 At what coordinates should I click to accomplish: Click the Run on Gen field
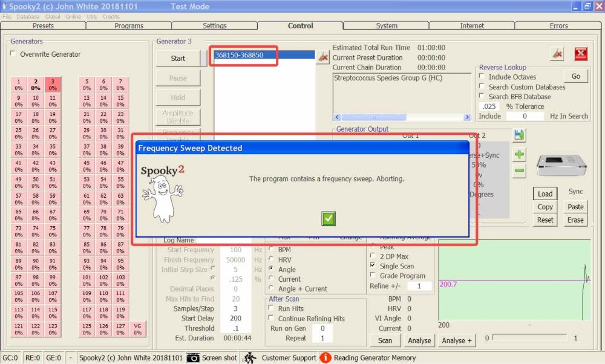322,328
